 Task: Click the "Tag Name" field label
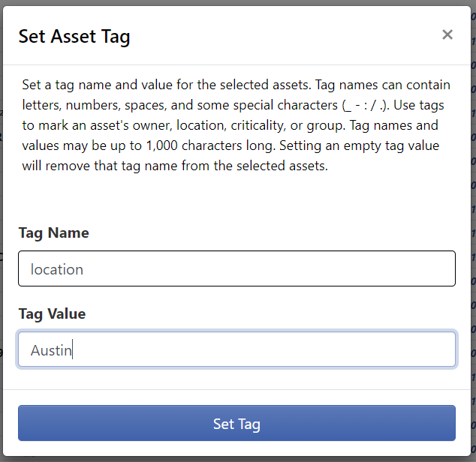coord(54,233)
